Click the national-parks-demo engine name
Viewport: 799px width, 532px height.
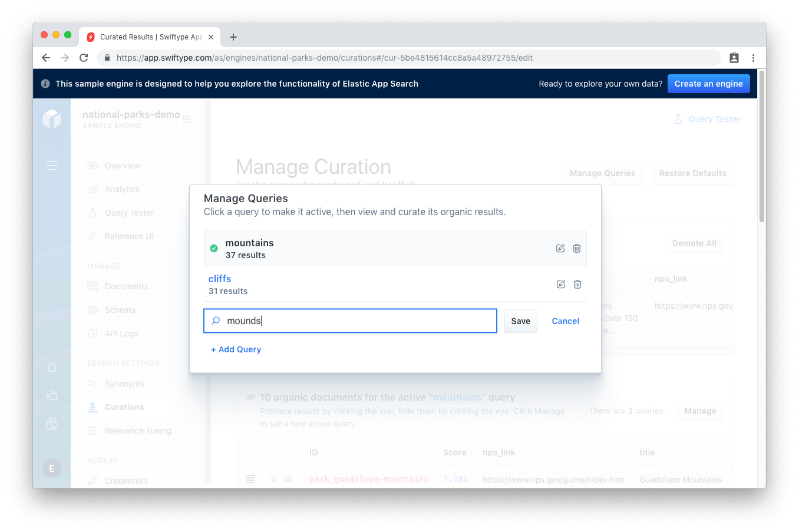point(131,114)
